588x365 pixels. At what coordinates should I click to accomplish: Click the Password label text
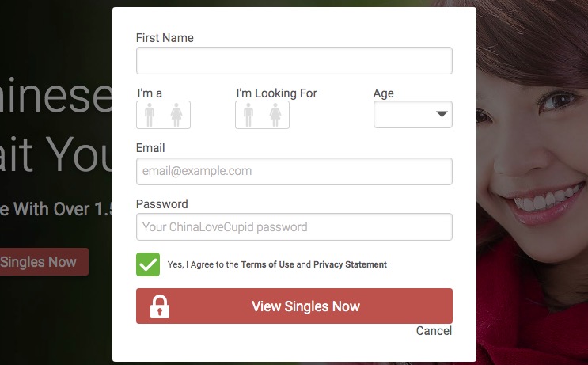click(x=161, y=204)
